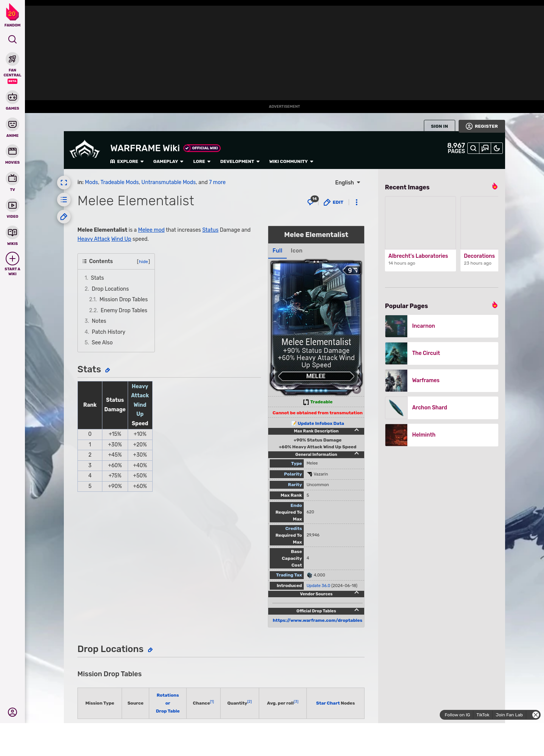The image size is (544, 756).
Task: Open the Fandom sidebar search icon
Action: point(12,39)
